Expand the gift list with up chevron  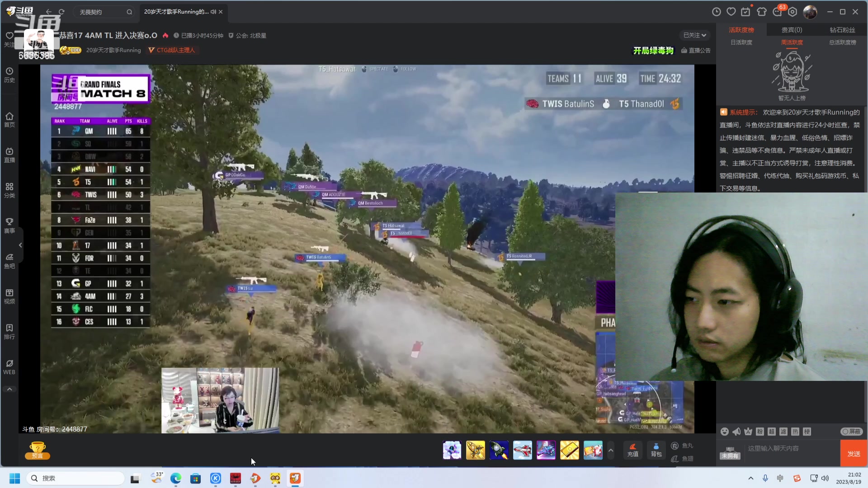pyautogui.click(x=611, y=450)
